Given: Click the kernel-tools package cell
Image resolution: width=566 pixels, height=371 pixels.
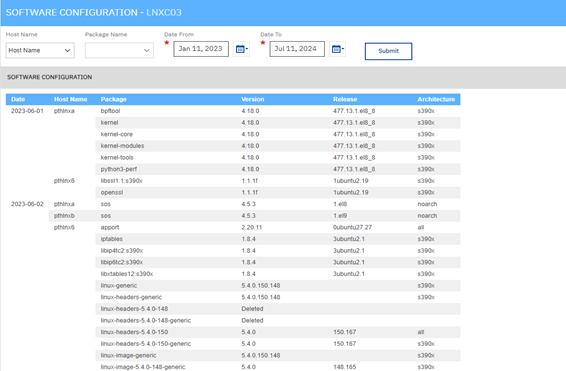Looking at the screenshot, I should click(x=117, y=157).
